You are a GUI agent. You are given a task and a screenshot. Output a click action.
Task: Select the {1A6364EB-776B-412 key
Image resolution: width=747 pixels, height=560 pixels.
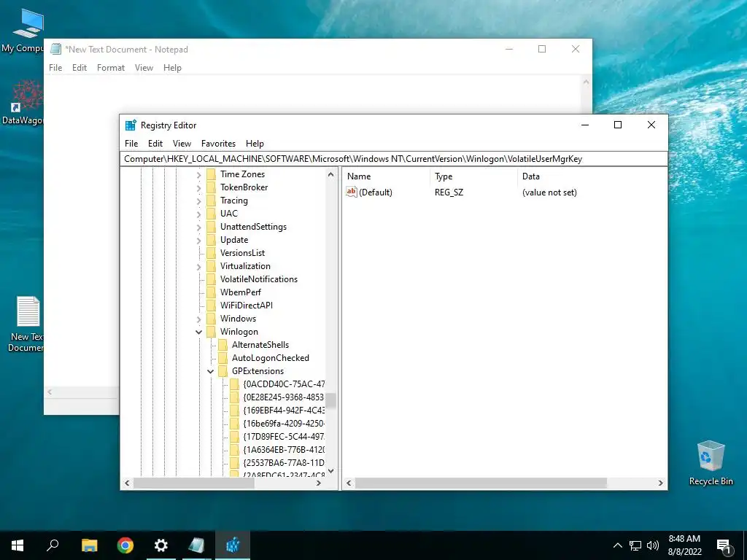pyautogui.click(x=284, y=449)
